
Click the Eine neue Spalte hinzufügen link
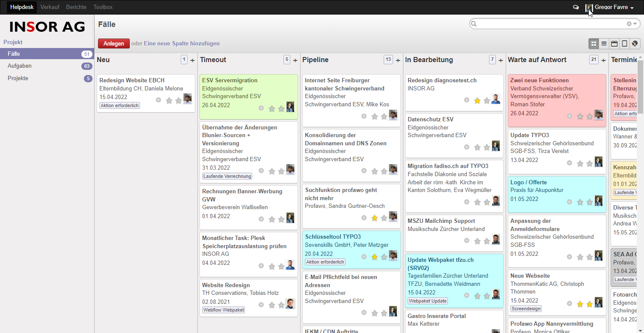click(182, 44)
